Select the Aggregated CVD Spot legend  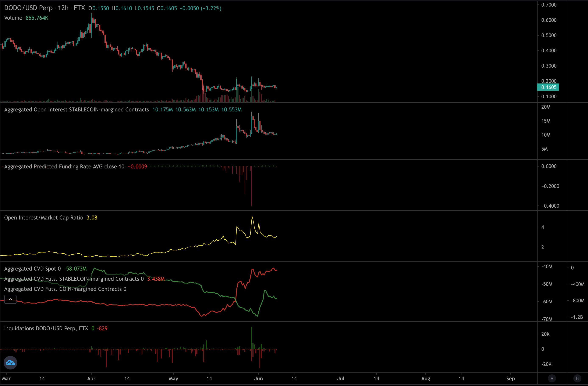coord(32,269)
